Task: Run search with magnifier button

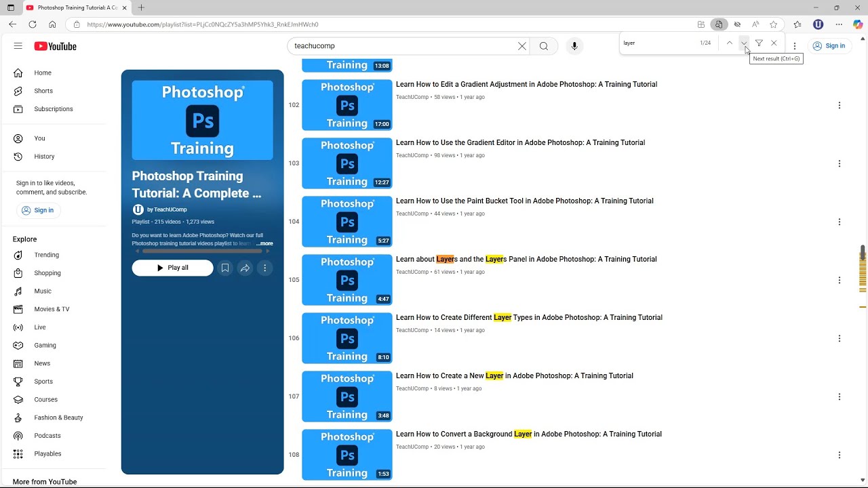Action: coord(544,46)
